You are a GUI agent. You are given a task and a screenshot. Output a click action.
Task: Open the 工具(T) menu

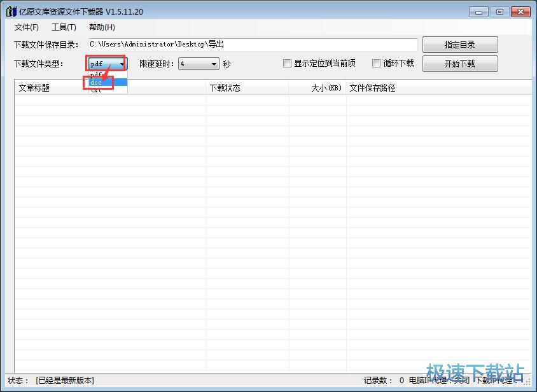[64, 27]
